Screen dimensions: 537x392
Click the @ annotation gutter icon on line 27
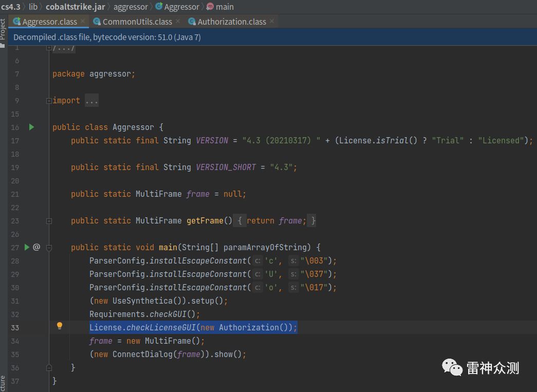click(x=36, y=247)
